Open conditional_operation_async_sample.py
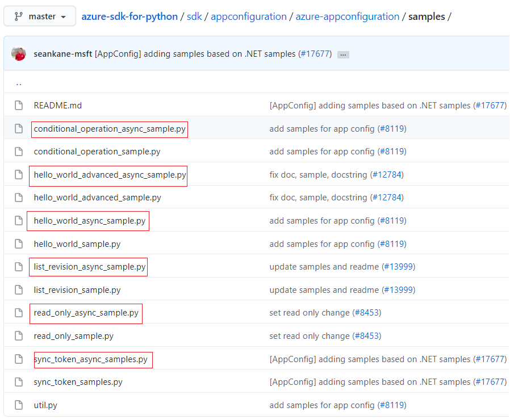This screenshot has height=420, width=510. [x=110, y=129]
